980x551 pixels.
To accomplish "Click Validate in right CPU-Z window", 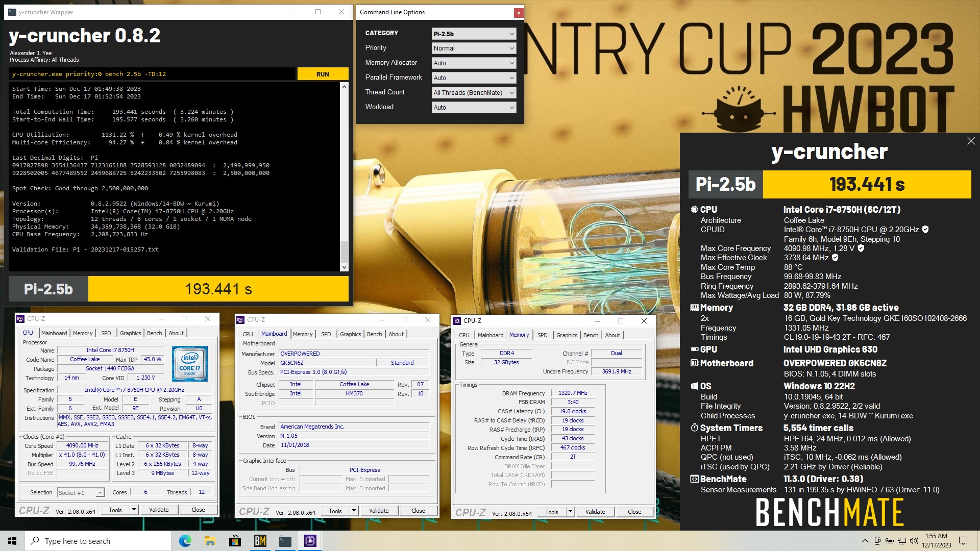I will 595,512.
